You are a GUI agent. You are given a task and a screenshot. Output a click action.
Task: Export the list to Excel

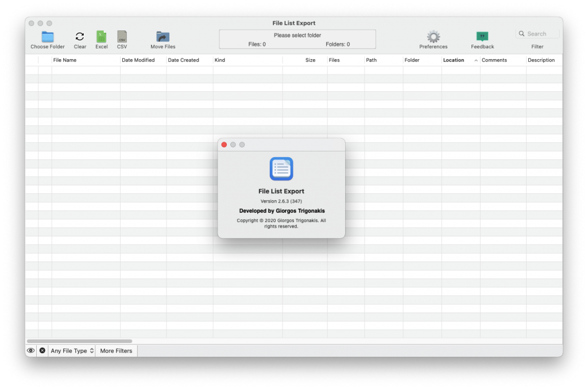(x=101, y=36)
